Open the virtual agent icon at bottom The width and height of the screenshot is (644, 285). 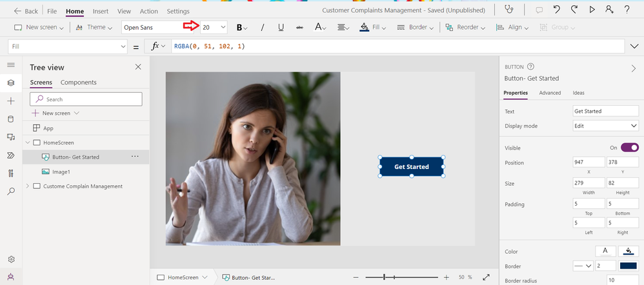click(11, 277)
